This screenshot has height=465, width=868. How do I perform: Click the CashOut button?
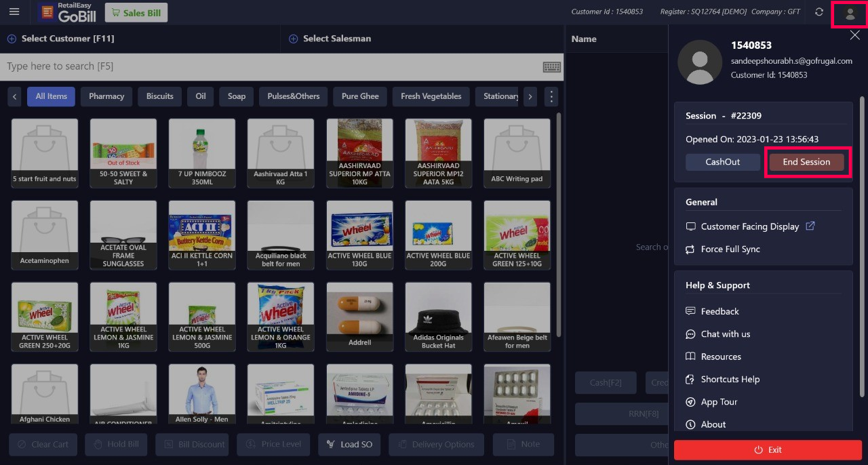point(723,162)
